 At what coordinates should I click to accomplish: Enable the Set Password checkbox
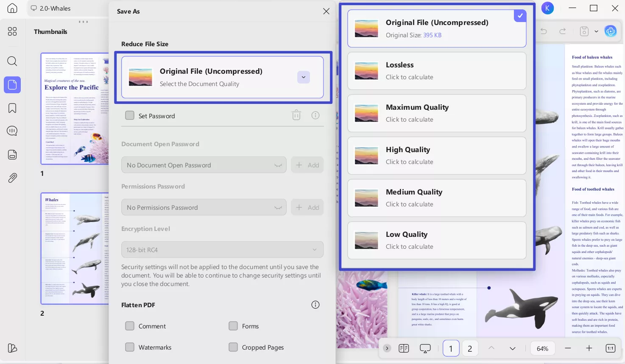click(x=130, y=115)
